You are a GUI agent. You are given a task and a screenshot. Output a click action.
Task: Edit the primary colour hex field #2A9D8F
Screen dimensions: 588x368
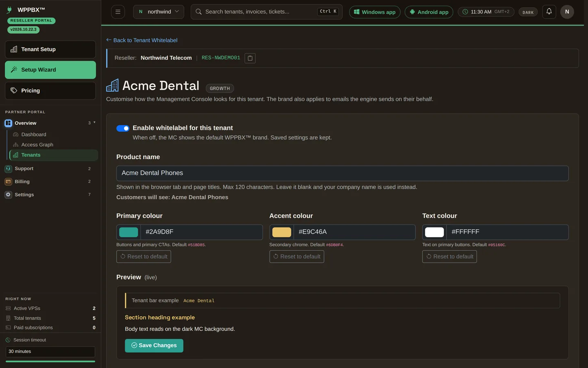[202, 232]
